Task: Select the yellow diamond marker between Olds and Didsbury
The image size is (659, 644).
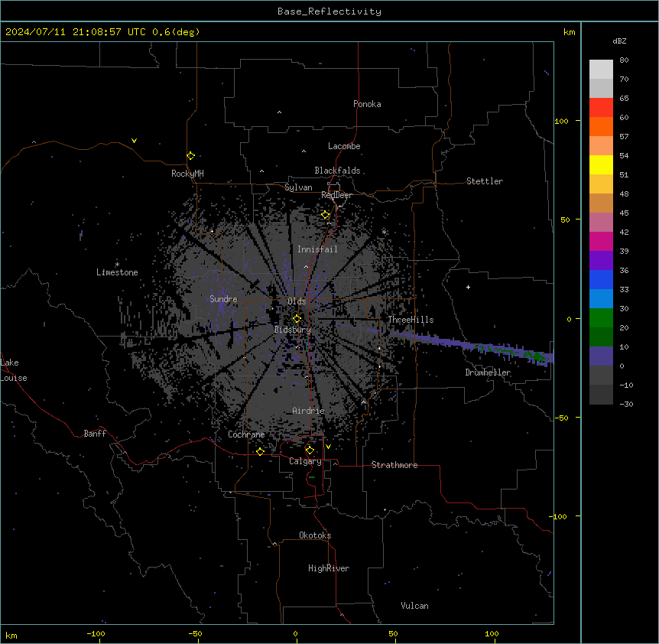Action: (297, 318)
